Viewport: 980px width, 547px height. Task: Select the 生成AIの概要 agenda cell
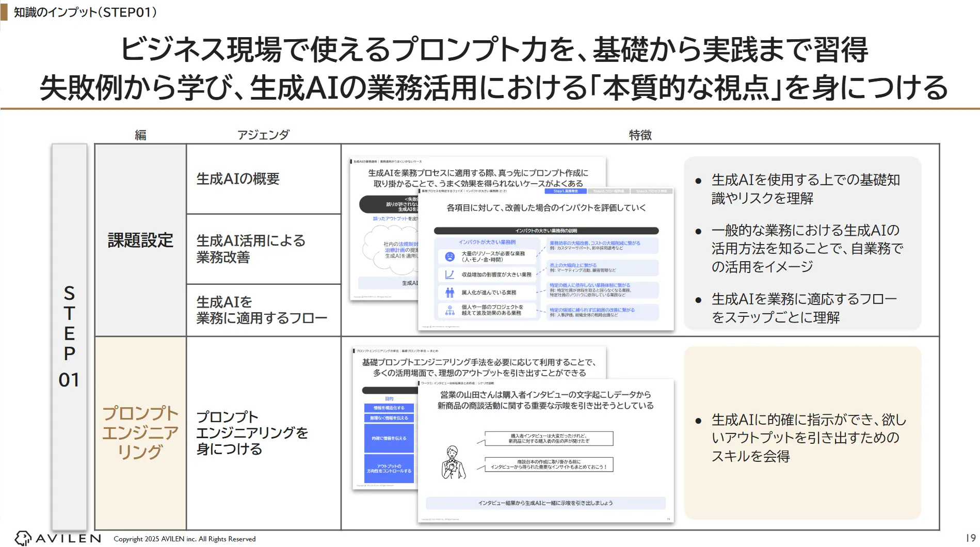(x=238, y=179)
